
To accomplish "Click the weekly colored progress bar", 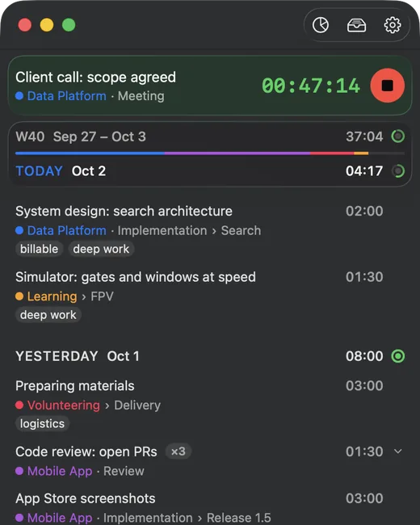I will tap(210, 153).
